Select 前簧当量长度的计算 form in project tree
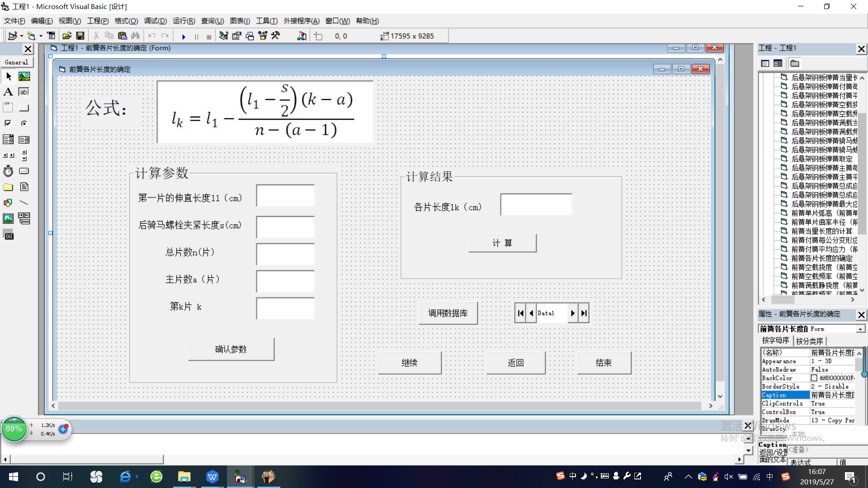Screen dimensions: 868x488 pos(821,231)
